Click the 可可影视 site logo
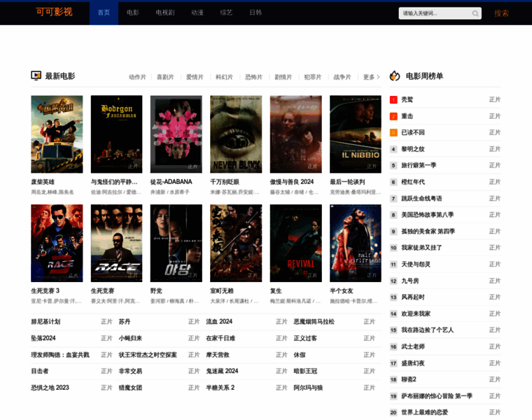This screenshot has width=532, height=420. (x=55, y=12)
